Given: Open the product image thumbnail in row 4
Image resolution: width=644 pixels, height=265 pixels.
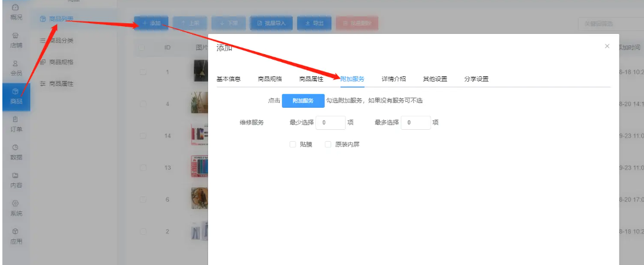Looking at the screenshot, I should pos(200,102).
